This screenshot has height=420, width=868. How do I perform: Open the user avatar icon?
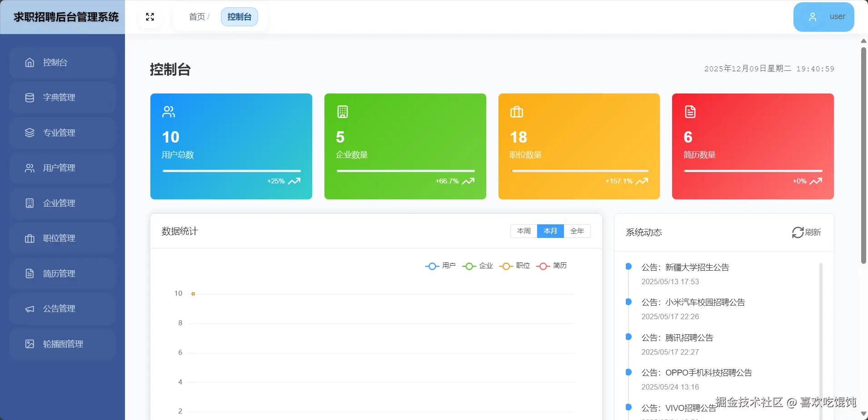click(x=813, y=17)
